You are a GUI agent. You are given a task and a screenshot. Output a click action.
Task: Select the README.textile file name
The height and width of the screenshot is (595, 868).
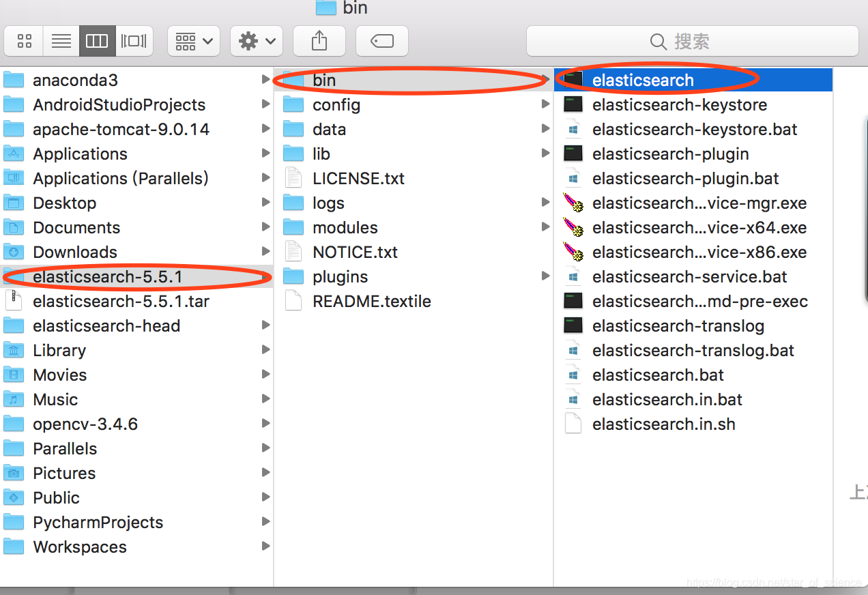click(372, 302)
